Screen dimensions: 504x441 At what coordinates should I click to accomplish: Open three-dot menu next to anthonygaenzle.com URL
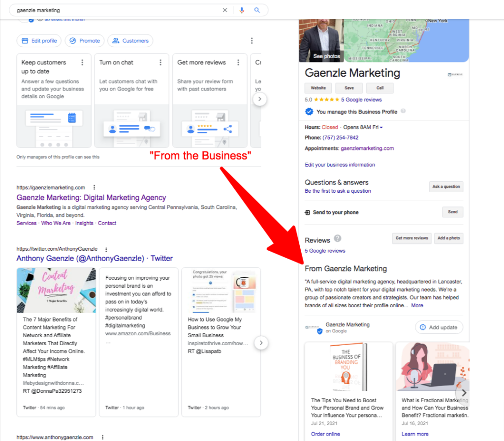coord(102,437)
